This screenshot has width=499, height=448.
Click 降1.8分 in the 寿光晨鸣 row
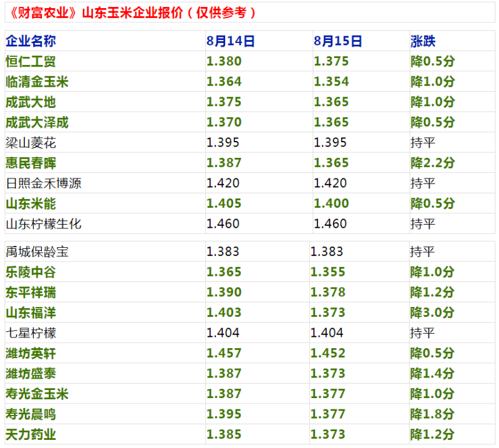click(432, 414)
